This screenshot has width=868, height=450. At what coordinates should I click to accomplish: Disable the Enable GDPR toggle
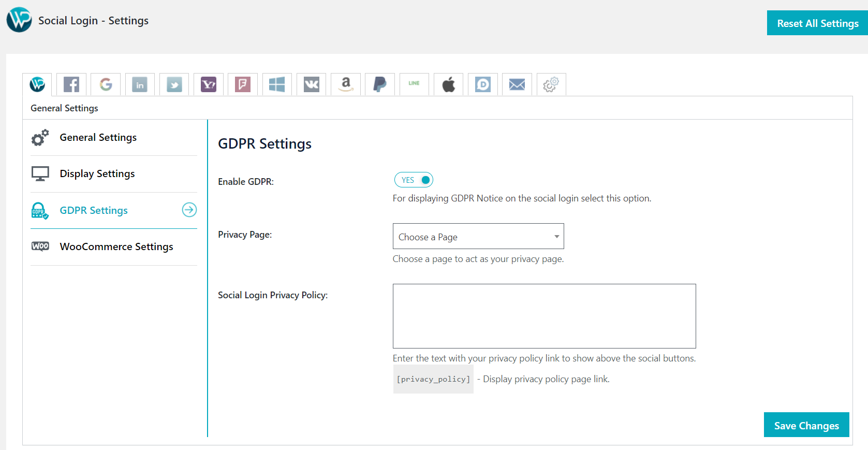coord(414,180)
